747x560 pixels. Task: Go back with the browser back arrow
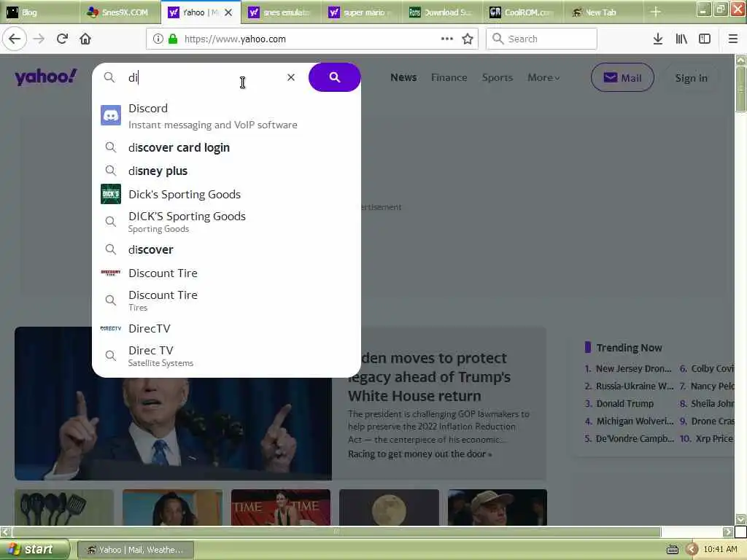click(15, 39)
